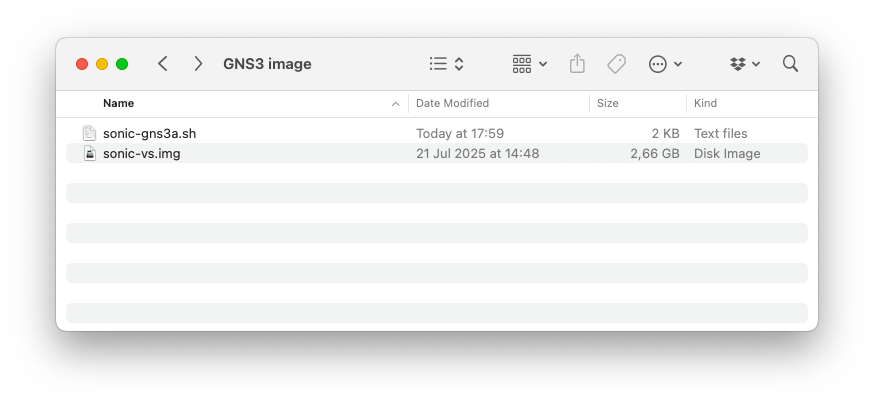Screen dimensions: 874x405
Task: Click the Forward navigation arrow
Action: pos(198,64)
